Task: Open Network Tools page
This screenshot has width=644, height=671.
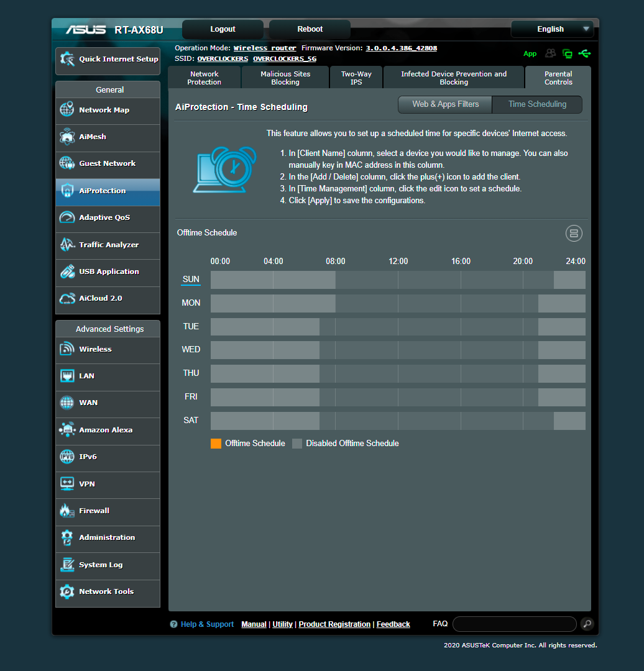Action: [108, 593]
